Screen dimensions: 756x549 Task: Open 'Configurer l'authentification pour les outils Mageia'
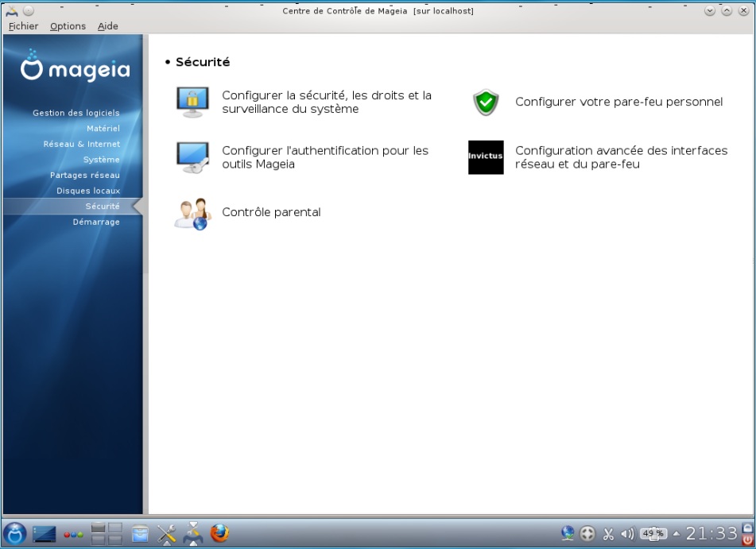325,157
